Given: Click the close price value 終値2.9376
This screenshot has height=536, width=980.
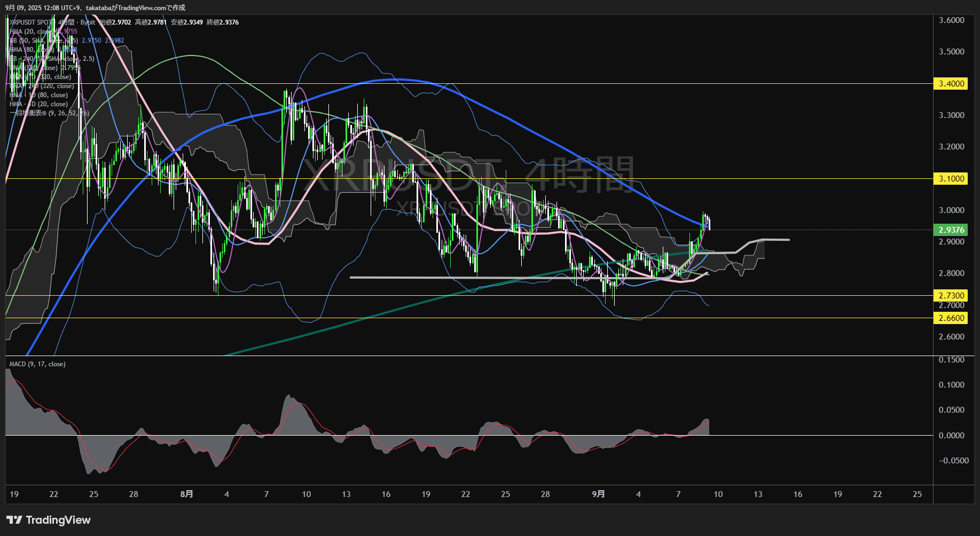Looking at the screenshot, I should coord(222,22).
